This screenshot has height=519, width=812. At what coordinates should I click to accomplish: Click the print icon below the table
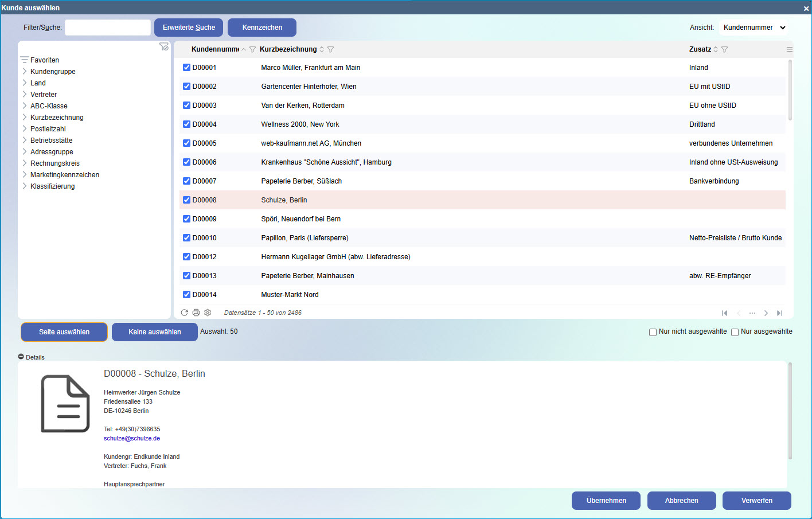(196, 313)
